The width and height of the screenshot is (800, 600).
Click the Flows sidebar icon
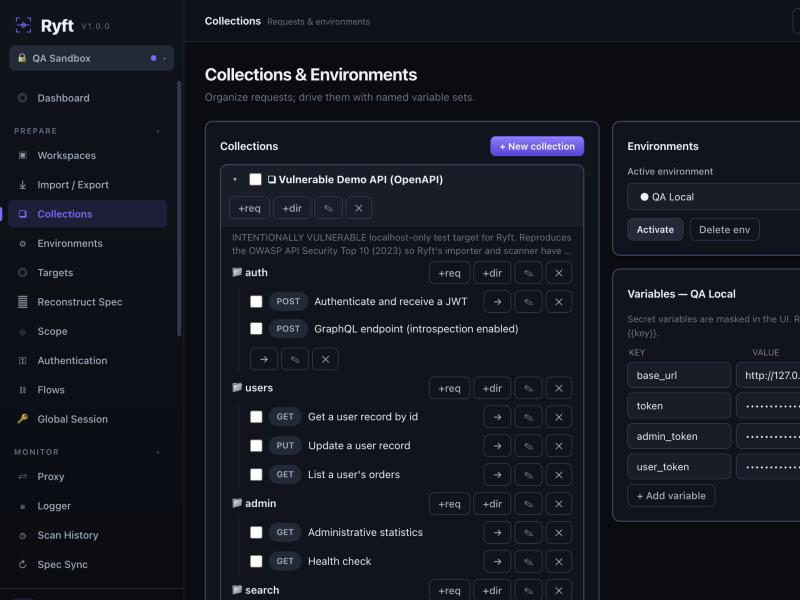coord(22,390)
